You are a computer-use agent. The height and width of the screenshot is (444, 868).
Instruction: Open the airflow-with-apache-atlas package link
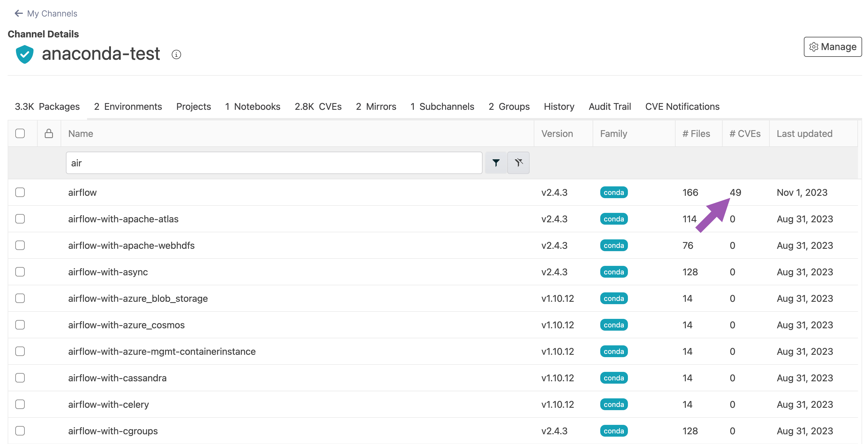pyautogui.click(x=123, y=219)
